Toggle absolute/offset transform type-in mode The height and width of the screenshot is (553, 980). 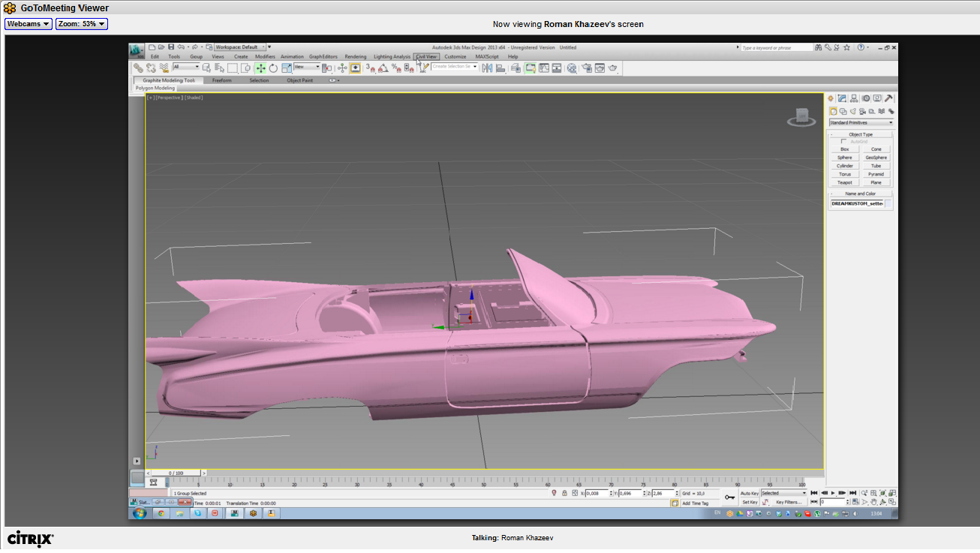[575, 493]
